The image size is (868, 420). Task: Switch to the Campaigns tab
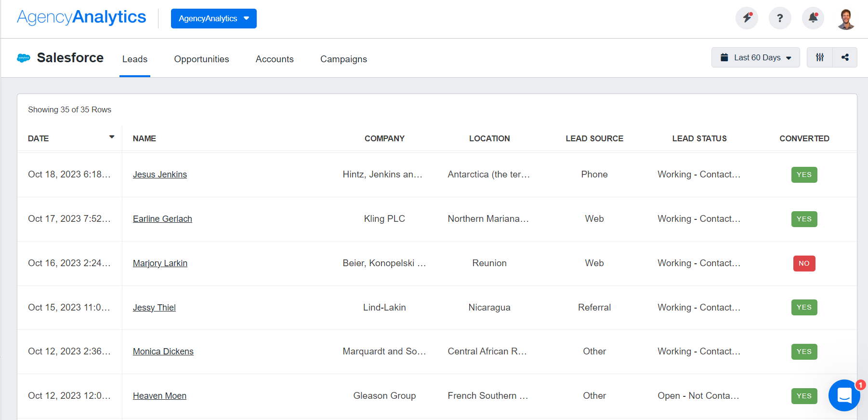click(343, 59)
